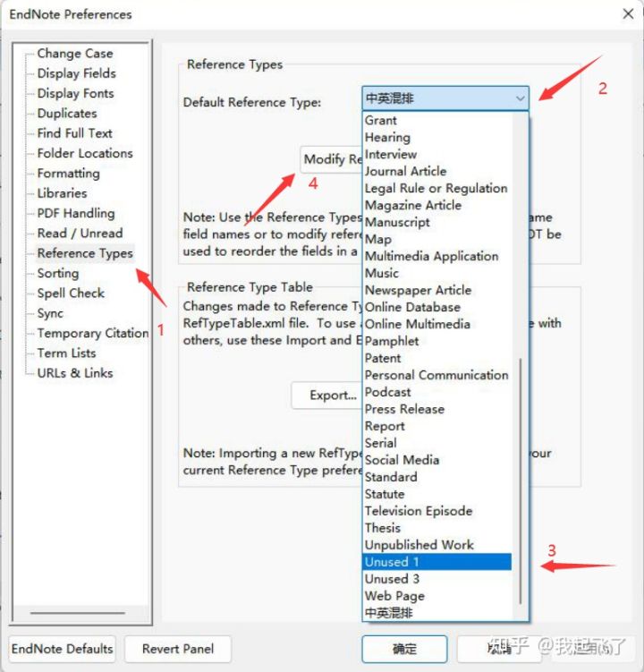644x672 pixels.
Task: Select Reference Types in the tree
Action: pos(85,253)
